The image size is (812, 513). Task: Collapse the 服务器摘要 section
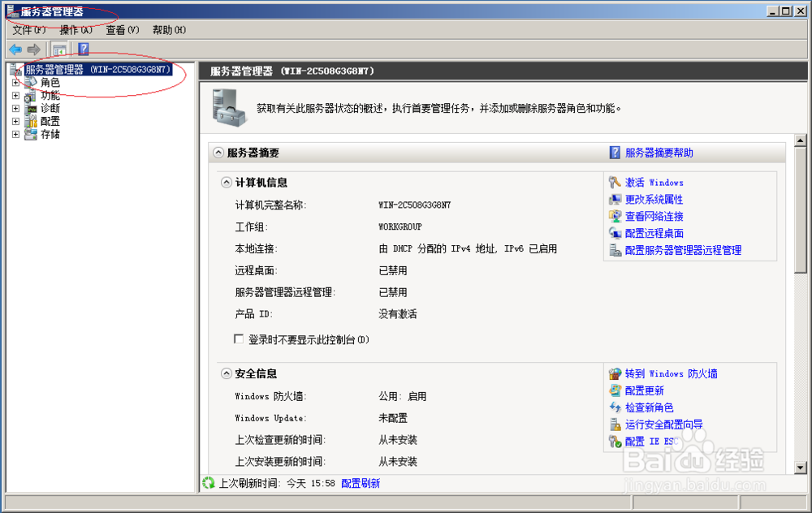218,153
